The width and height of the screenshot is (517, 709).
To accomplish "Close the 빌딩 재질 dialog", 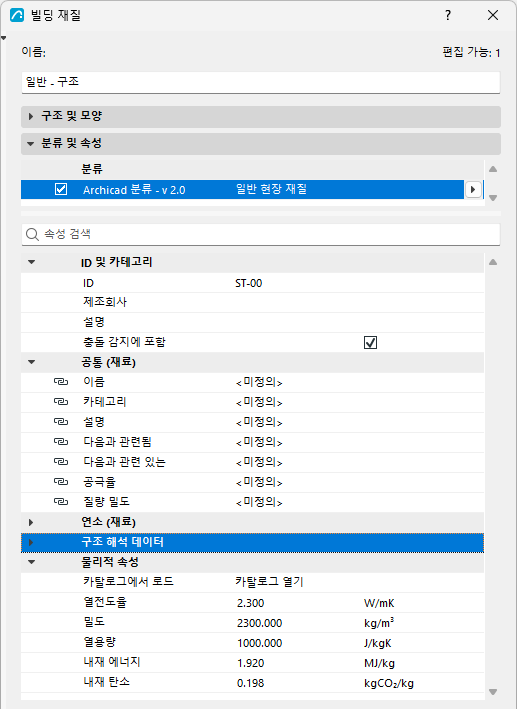I will [x=493, y=15].
